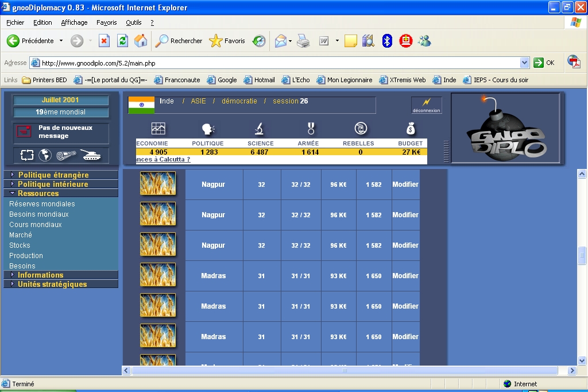The height and width of the screenshot is (392, 588).
Task: Open the Outils menu
Action: (x=133, y=22)
